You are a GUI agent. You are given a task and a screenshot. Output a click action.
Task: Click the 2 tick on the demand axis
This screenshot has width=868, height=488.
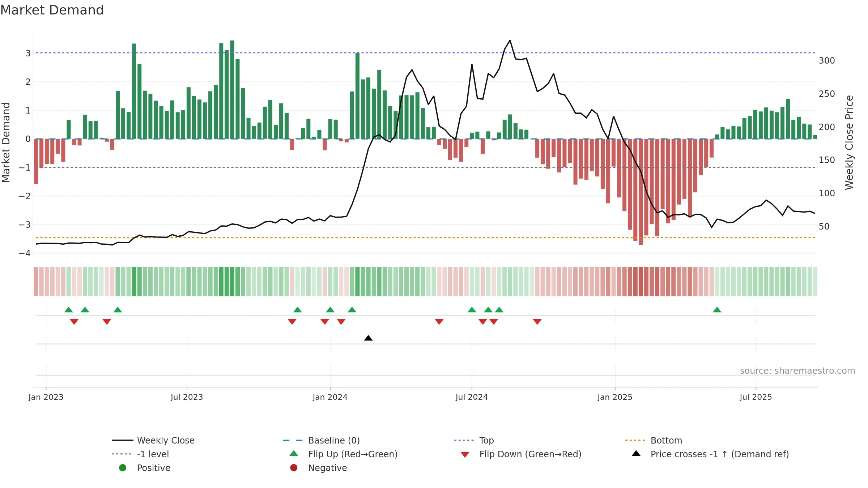(28, 82)
